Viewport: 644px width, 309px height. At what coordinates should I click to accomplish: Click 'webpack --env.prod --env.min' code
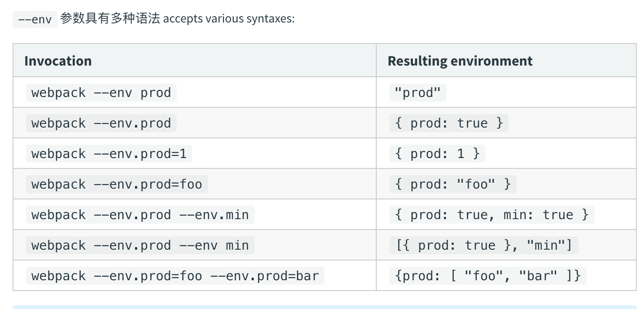[x=140, y=215]
